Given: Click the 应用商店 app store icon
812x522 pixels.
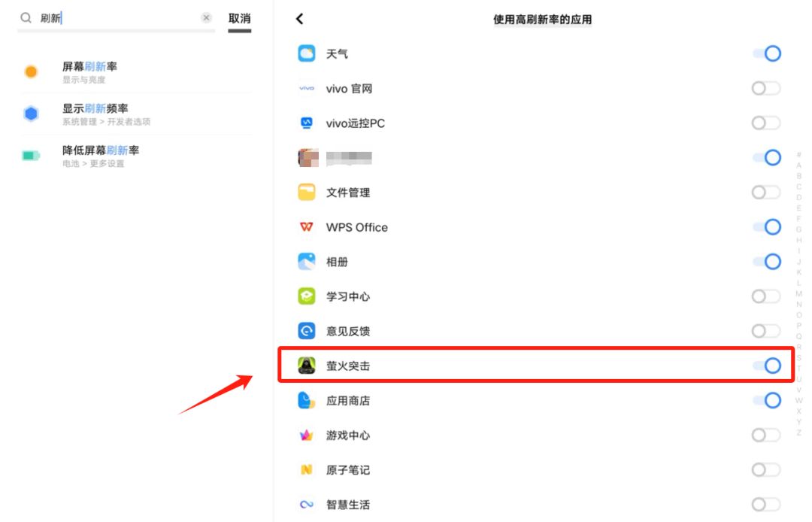Looking at the screenshot, I should pyautogui.click(x=307, y=400).
